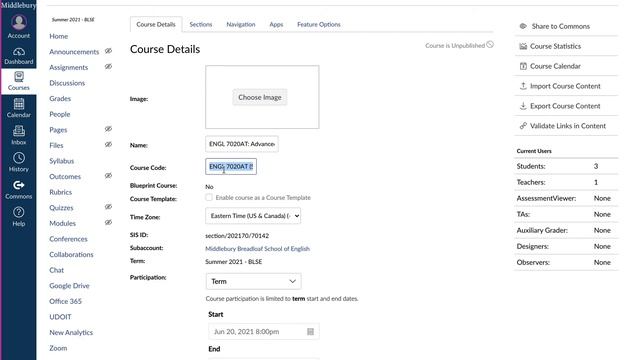
Task: Open Announcements in course menu
Action: point(74,52)
